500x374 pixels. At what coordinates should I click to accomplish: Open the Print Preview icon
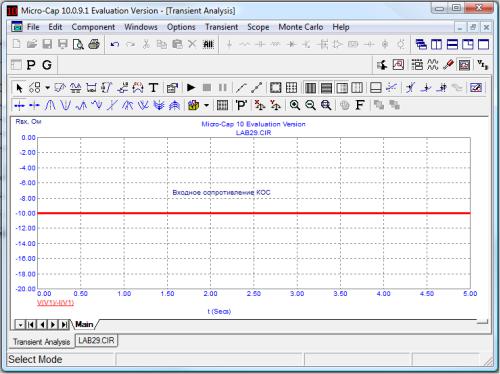[78, 44]
